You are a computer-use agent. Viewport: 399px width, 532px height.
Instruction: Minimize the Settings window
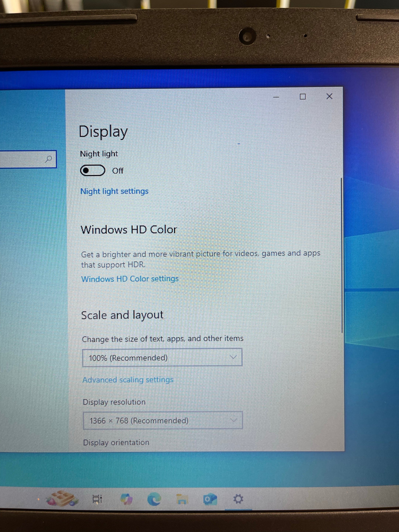[276, 97]
